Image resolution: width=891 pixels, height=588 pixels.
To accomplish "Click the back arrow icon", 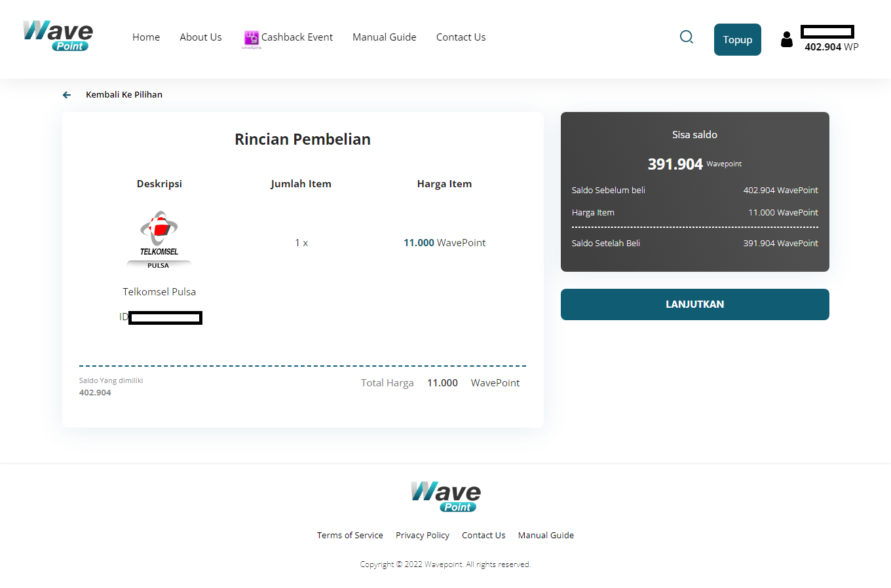I will [x=67, y=95].
